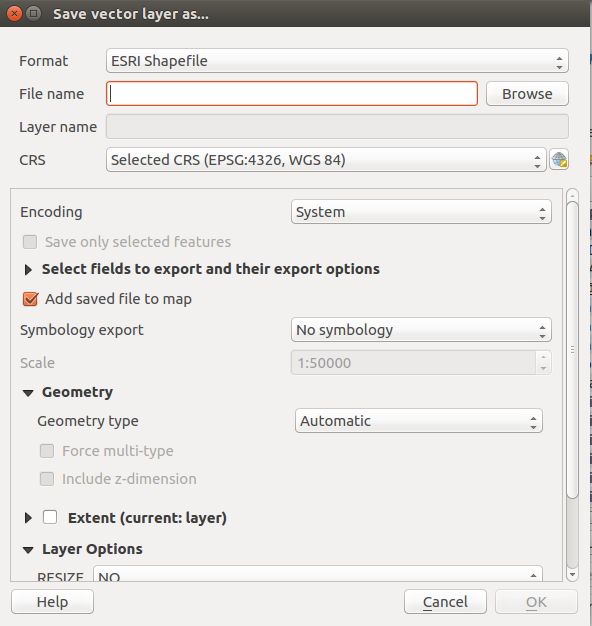
Task: Open the Encoding dropdown set to System
Action: (421, 212)
